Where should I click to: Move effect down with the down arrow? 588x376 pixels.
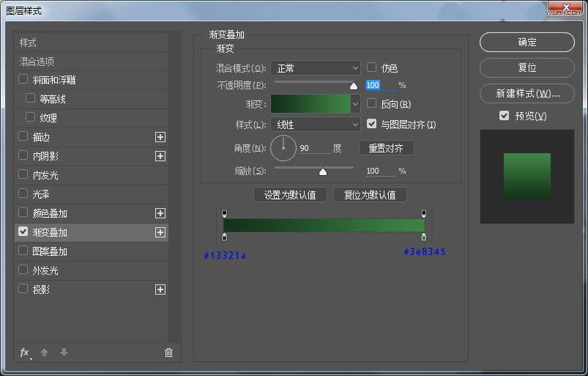(64, 353)
